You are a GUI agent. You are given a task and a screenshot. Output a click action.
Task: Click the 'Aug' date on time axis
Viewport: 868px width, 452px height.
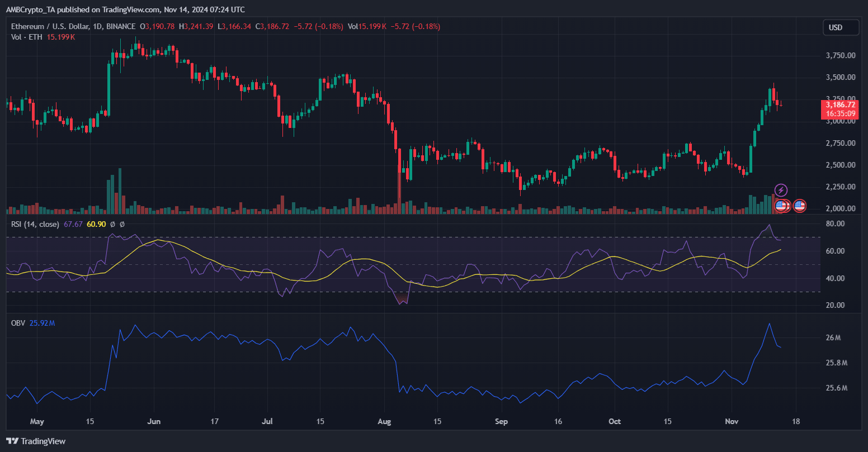(x=385, y=421)
